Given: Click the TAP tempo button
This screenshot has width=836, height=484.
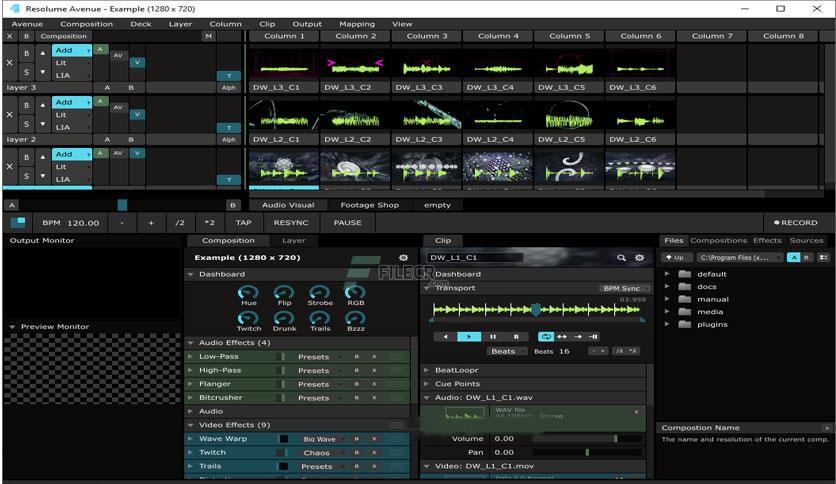Looking at the screenshot, I should (243, 223).
